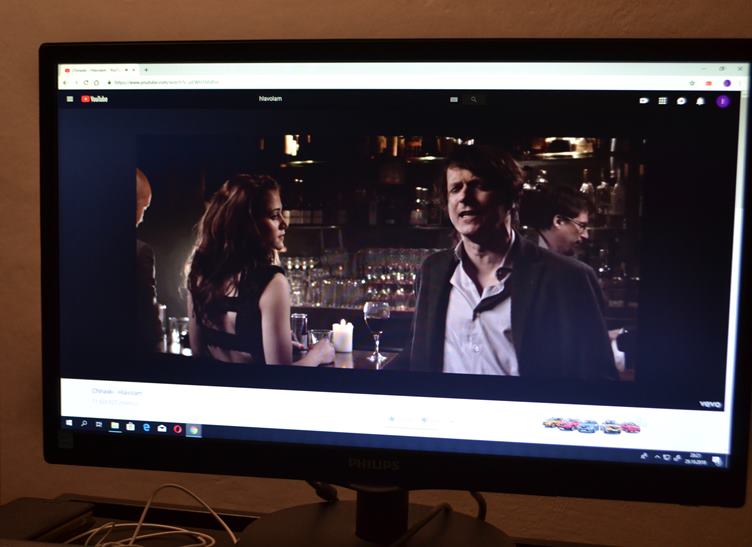Open the YouTube apps grid
The width and height of the screenshot is (752, 547).
click(x=662, y=101)
